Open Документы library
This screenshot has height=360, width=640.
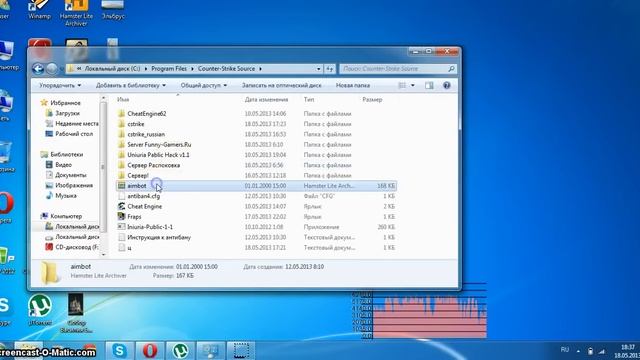point(71,175)
